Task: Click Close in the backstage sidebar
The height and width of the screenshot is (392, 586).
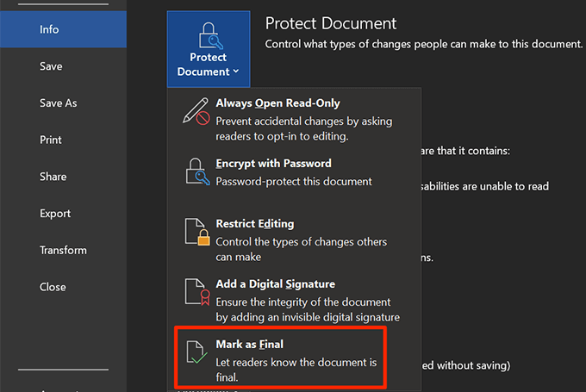Action: (53, 287)
